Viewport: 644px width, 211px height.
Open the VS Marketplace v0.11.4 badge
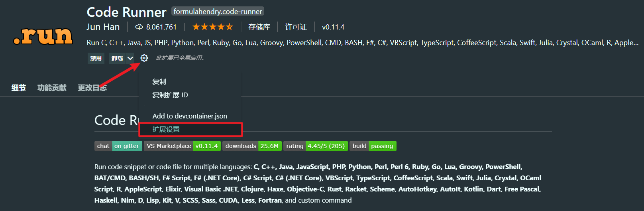[x=182, y=146]
